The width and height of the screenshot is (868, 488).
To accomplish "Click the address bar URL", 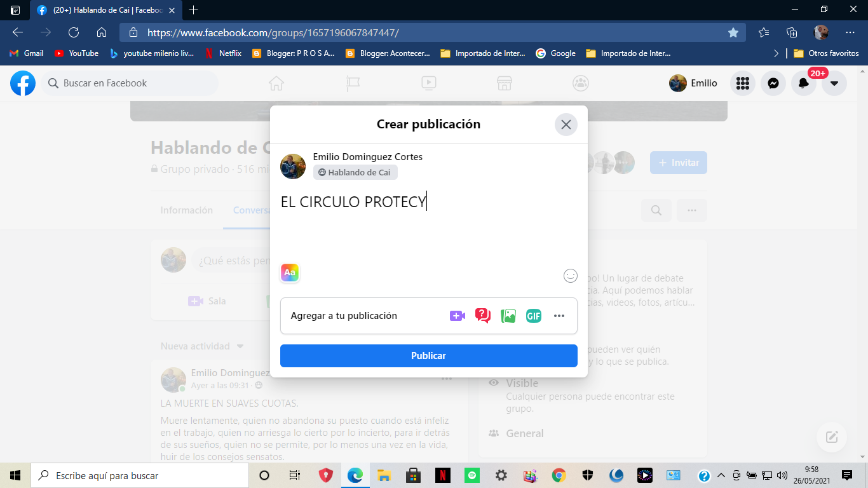I will [x=273, y=32].
